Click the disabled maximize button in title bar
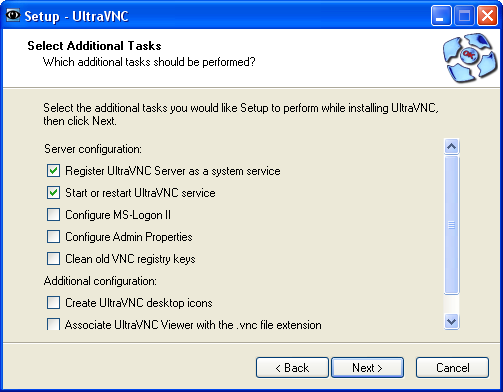The image size is (503, 392). (464, 16)
